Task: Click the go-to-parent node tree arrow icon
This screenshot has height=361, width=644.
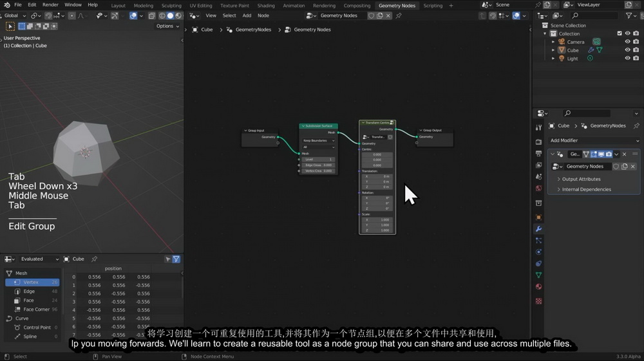Action: [482, 15]
